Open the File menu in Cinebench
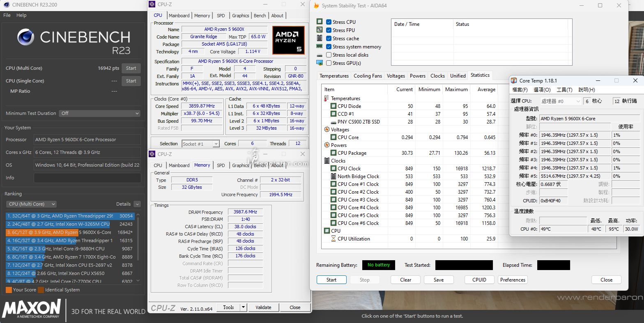This screenshot has height=323, width=644. (7, 15)
